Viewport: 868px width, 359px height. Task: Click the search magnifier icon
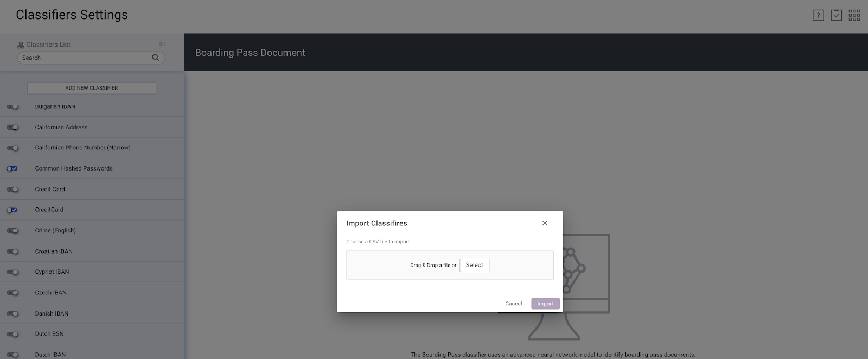pyautogui.click(x=156, y=58)
